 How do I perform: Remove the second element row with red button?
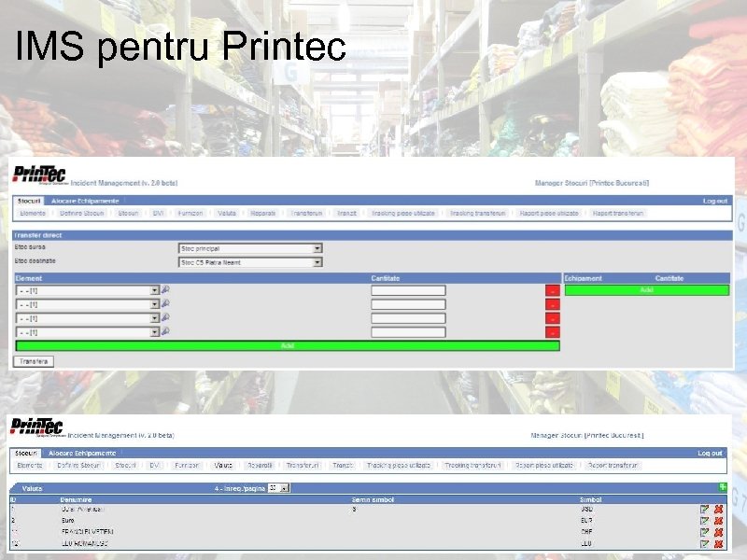point(552,304)
